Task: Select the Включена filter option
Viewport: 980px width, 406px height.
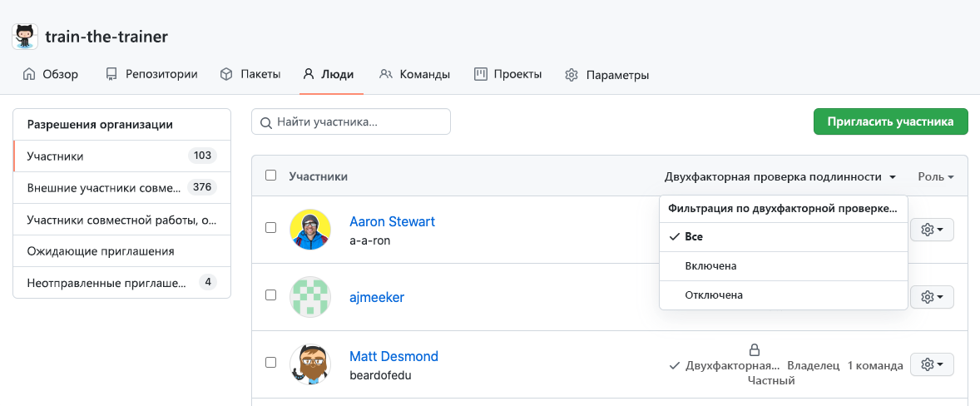Action: [783, 266]
